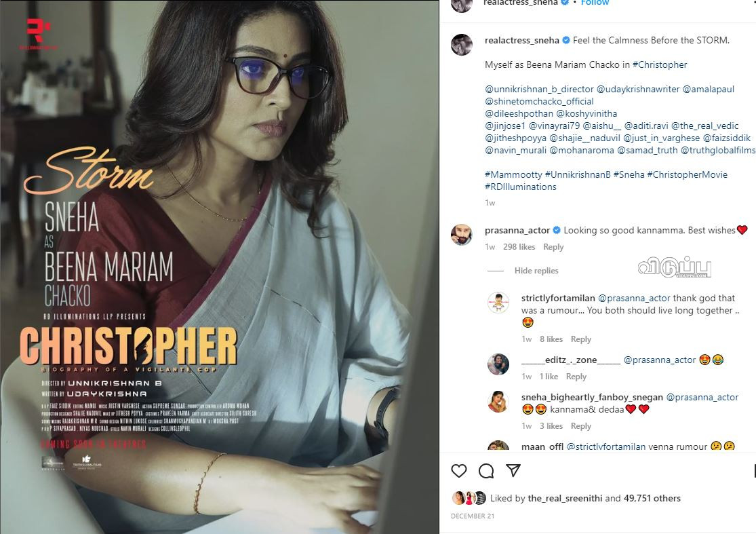Viewport: 756px width, 534px height.
Task: Open the @truthglobalfilms mention
Action: click(x=718, y=151)
